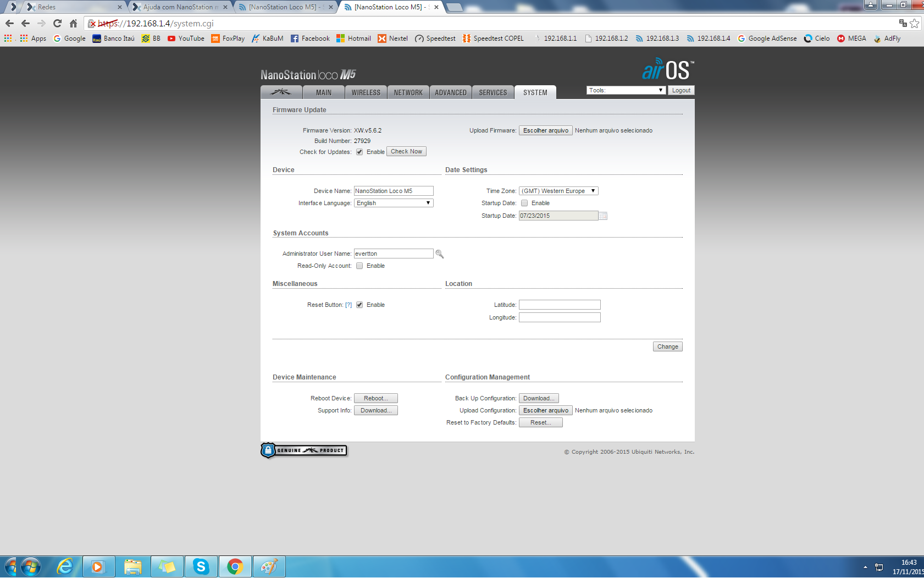Download the Back Up Configuration
Screen dimensions: 924x578
[x=539, y=398]
